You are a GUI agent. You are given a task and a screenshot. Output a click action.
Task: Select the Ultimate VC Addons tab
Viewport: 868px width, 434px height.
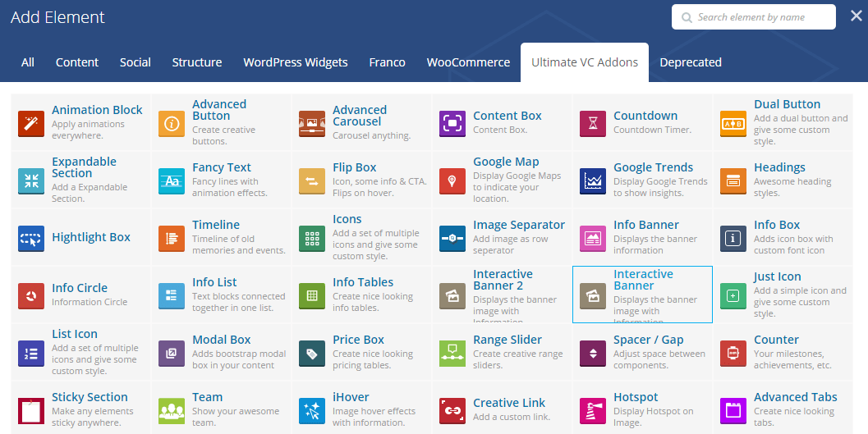(x=585, y=62)
